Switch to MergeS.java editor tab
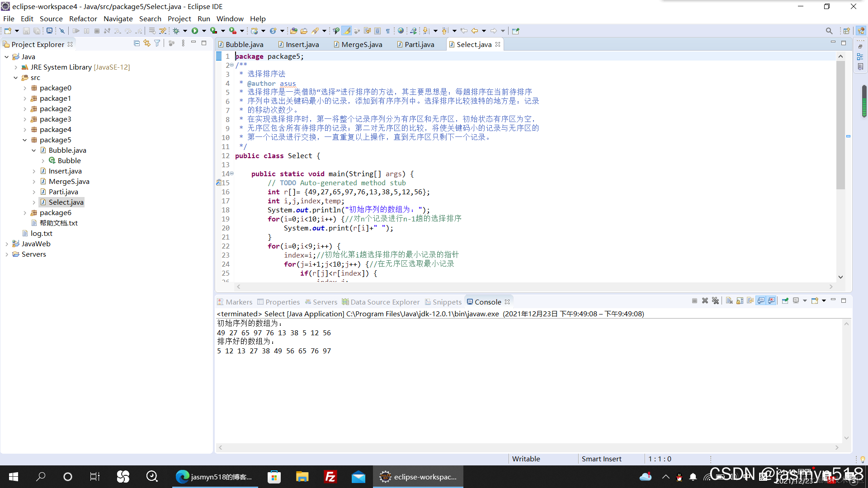This screenshot has width=868, height=488. (358, 44)
